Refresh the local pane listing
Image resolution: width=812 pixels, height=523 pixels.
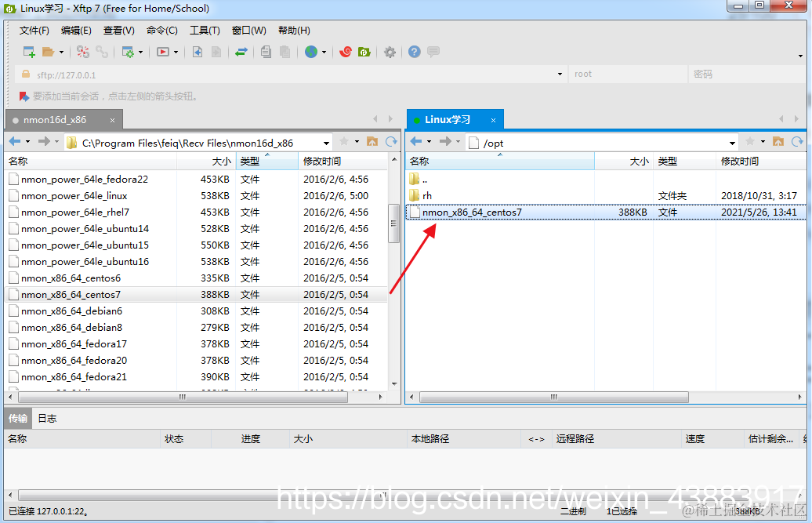coord(392,141)
